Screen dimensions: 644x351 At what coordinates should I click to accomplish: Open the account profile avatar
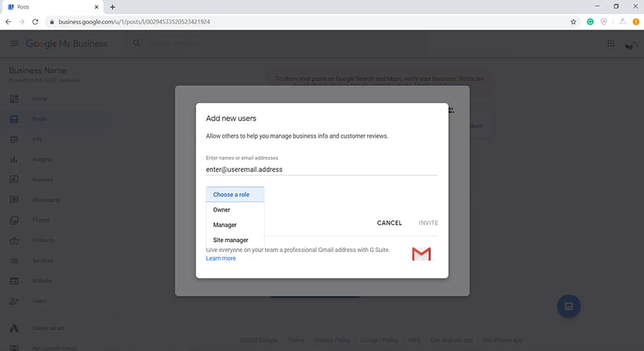tap(631, 44)
